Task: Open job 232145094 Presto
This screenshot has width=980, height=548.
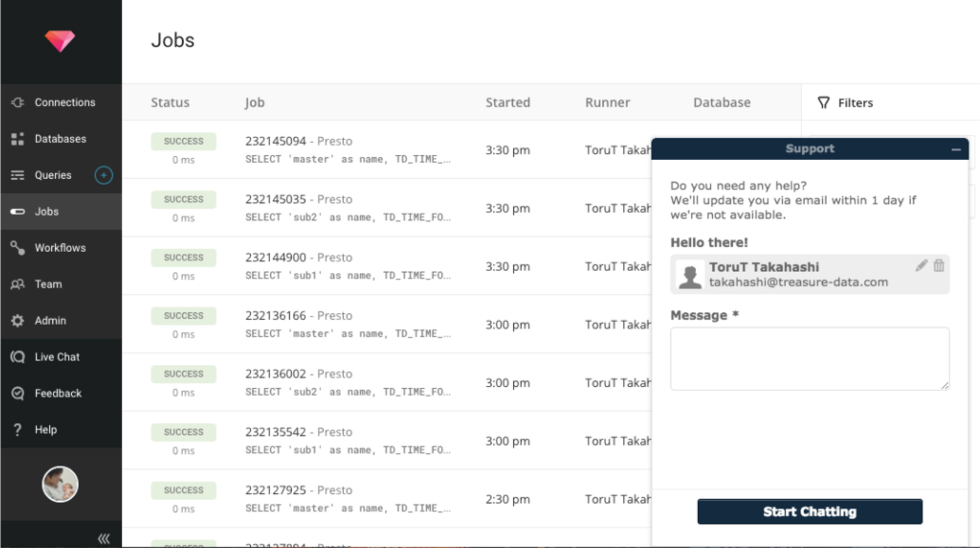Action: (298, 141)
